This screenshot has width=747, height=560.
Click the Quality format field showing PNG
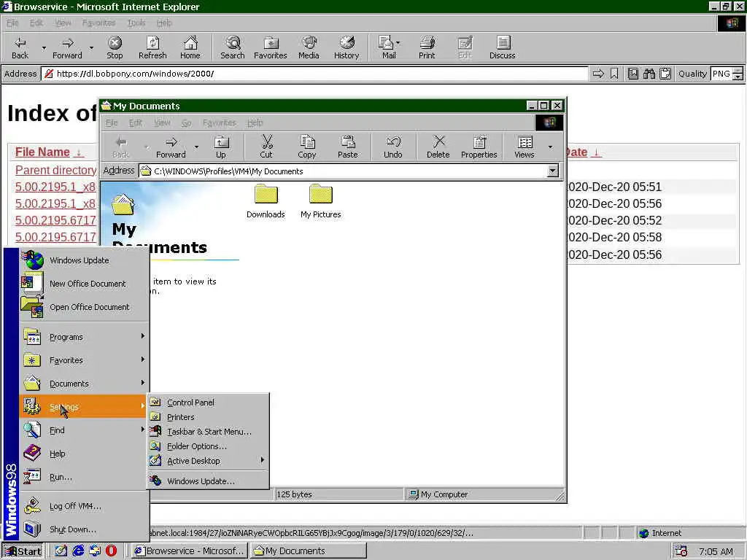coord(721,74)
